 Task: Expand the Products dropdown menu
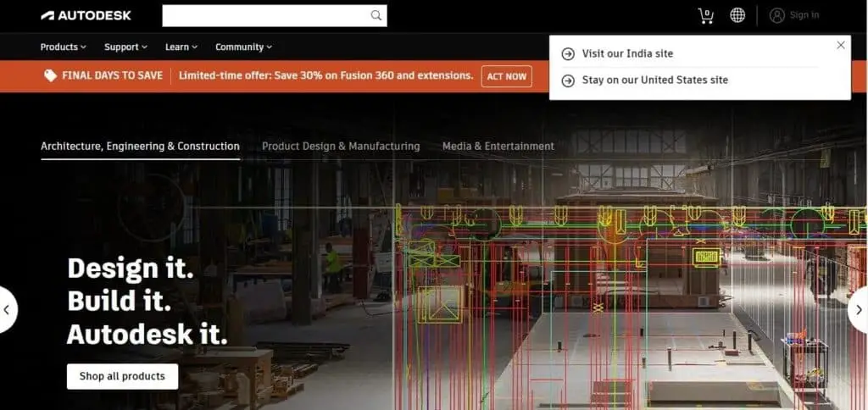tap(64, 47)
